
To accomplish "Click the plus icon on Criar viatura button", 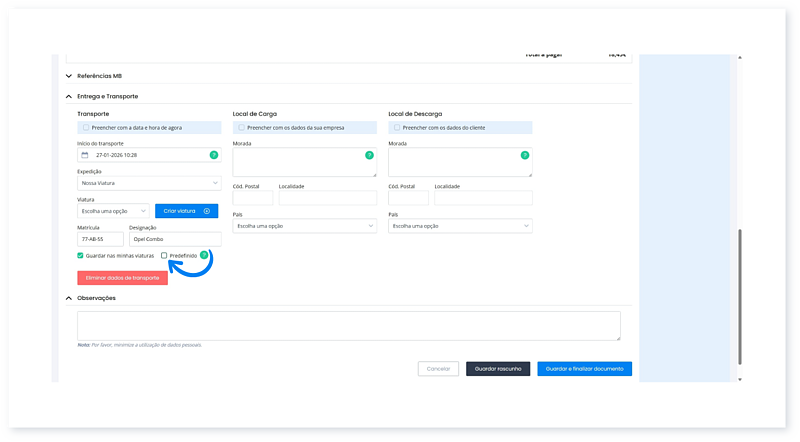I will (207, 211).
